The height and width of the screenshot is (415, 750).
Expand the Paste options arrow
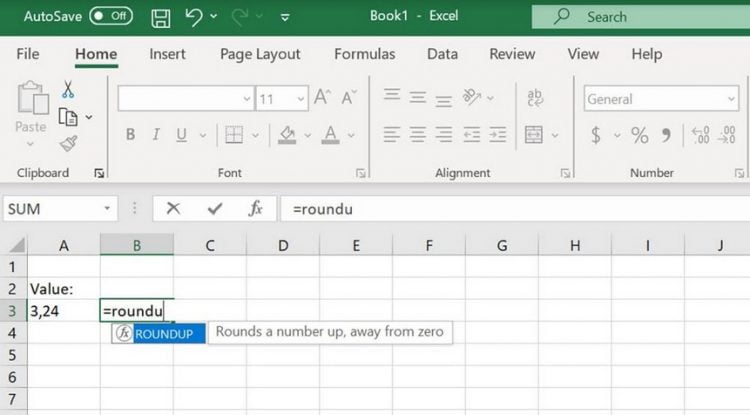(x=31, y=144)
